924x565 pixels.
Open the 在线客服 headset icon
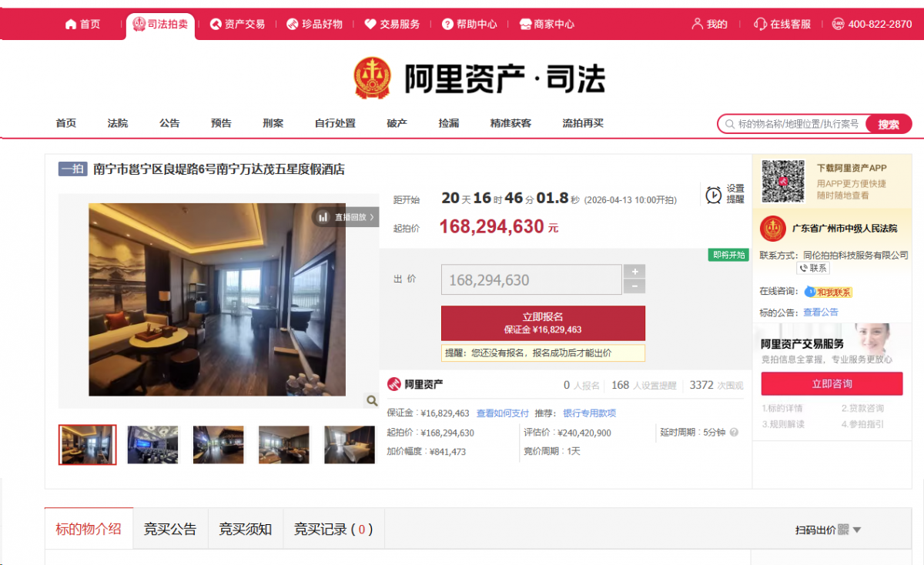[760, 24]
